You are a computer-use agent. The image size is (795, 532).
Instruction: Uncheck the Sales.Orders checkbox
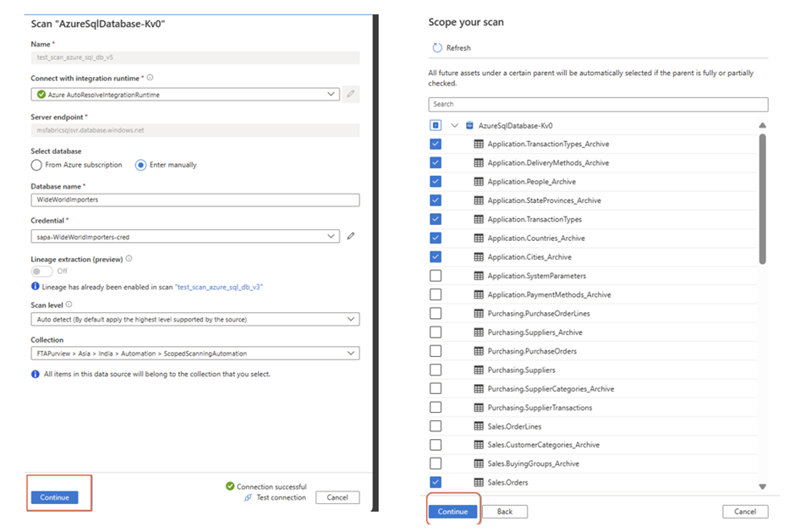coord(435,481)
